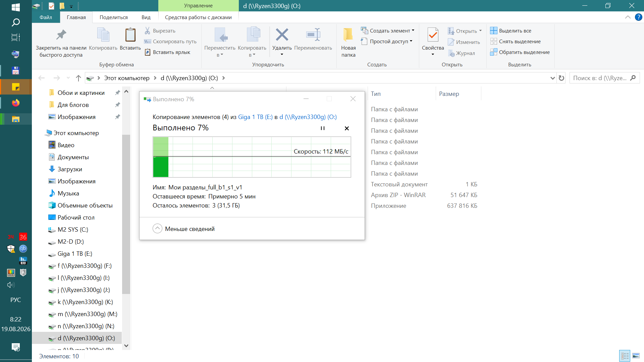Open Firefox from the taskbar
The height and width of the screenshot is (362, 644).
(x=16, y=103)
